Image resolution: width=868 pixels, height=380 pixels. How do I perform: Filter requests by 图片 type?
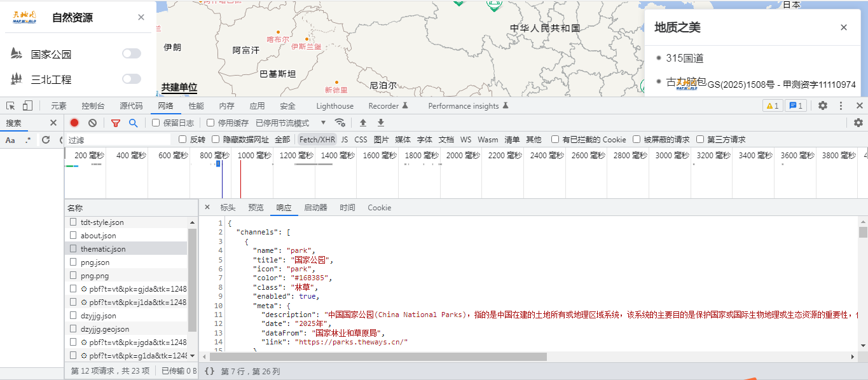tap(382, 139)
